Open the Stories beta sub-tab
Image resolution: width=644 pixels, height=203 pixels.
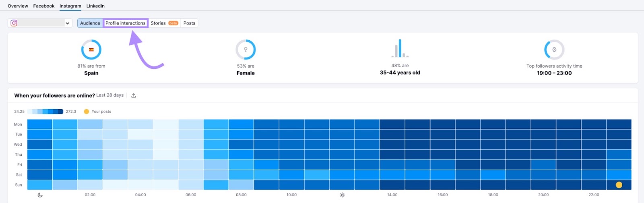164,23
